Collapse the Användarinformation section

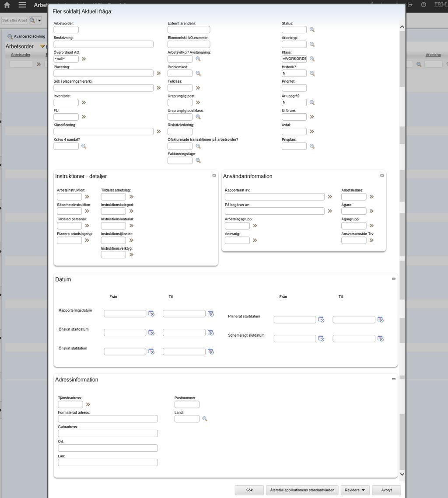click(382, 175)
